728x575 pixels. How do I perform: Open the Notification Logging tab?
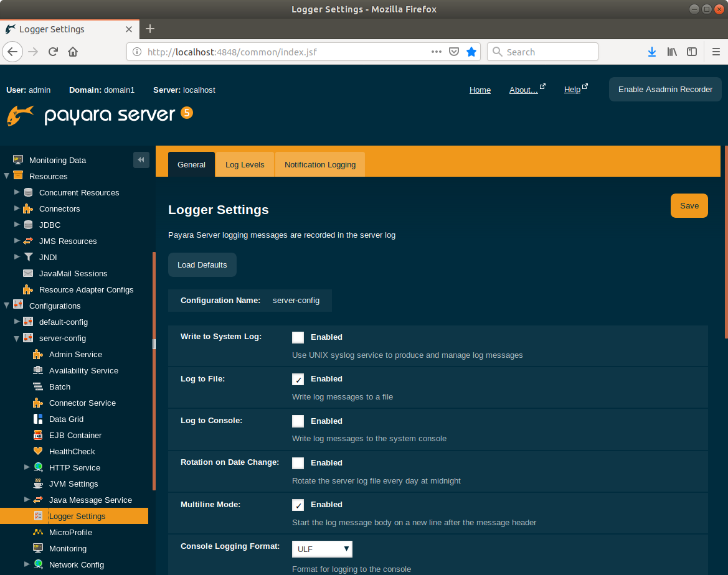[x=320, y=165]
